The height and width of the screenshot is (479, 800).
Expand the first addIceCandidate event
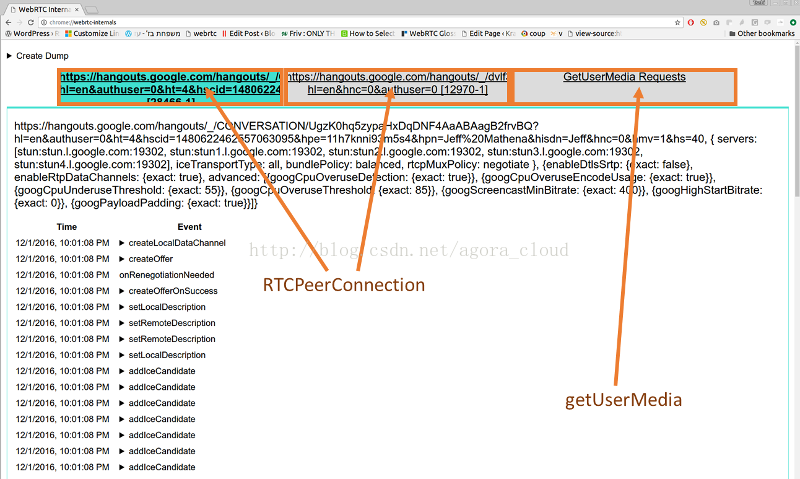click(x=157, y=371)
